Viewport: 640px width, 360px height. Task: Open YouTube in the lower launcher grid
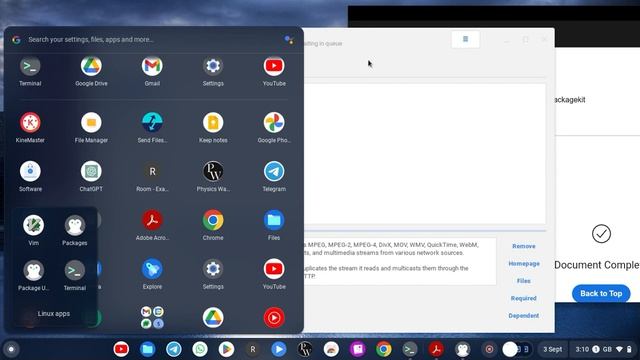click(274, 269)
